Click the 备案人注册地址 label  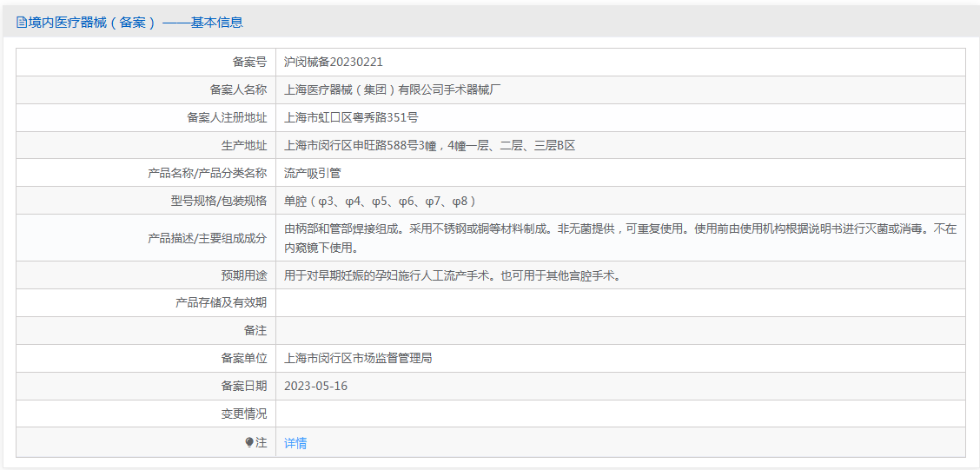click(227, 117)
